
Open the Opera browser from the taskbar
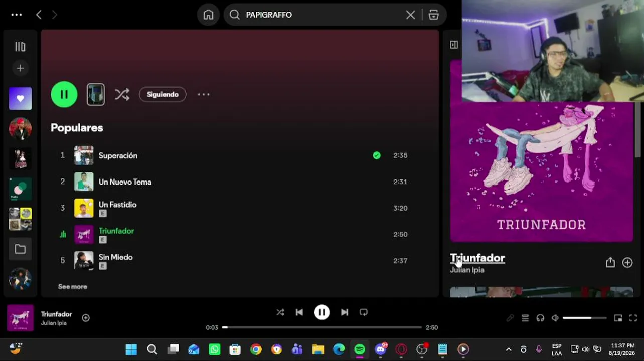[x=401, y=349]
